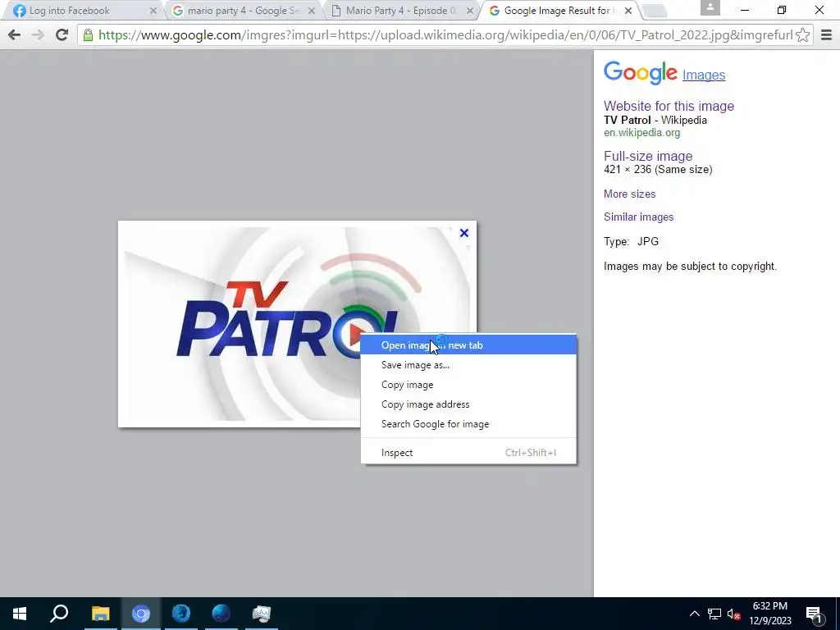Visit the en.wikipedia.org link
The image size is (840, 630).
[641, 132]
